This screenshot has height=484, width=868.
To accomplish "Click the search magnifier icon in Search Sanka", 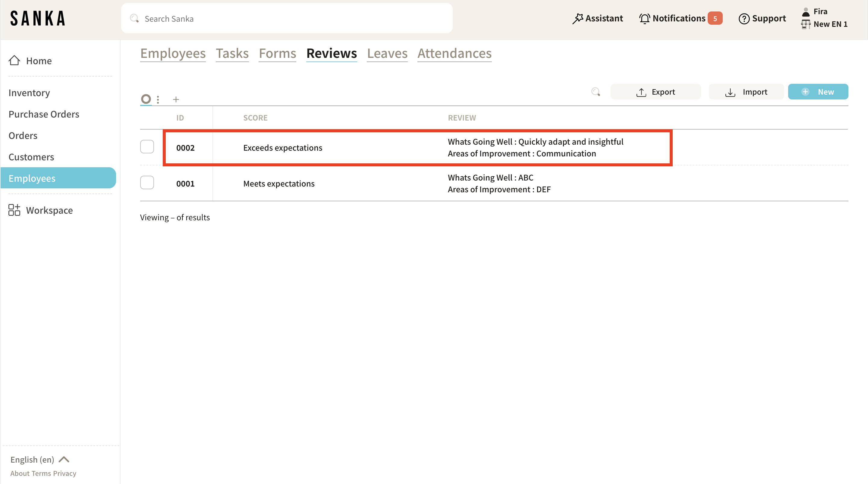I will click(x=134, y=18).
